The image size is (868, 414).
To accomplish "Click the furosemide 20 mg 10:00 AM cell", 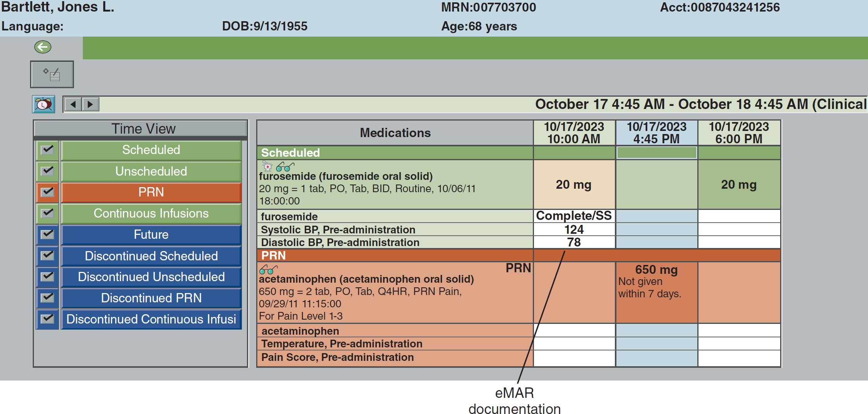I will [574, 184].
